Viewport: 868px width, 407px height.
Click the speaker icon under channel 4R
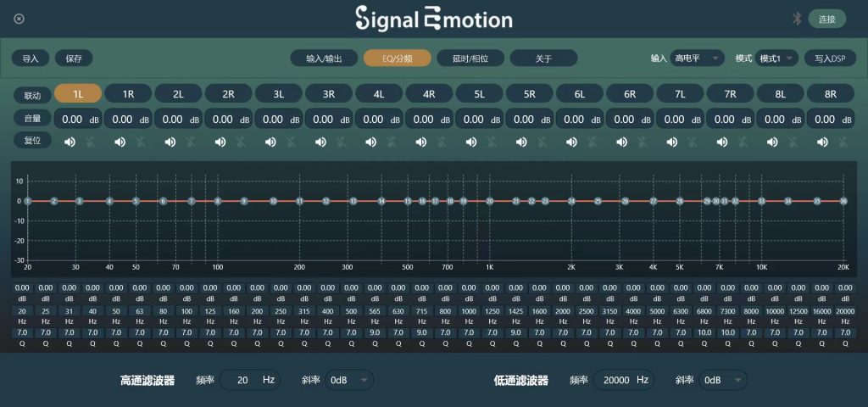click(x=421, y=142)
